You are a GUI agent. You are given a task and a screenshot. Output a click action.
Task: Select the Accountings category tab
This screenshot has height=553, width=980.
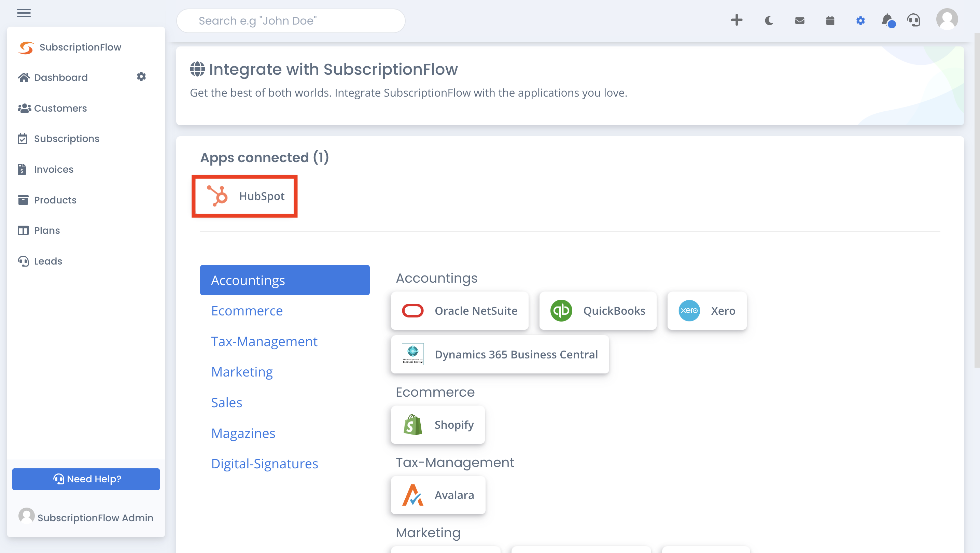point(284,280)
